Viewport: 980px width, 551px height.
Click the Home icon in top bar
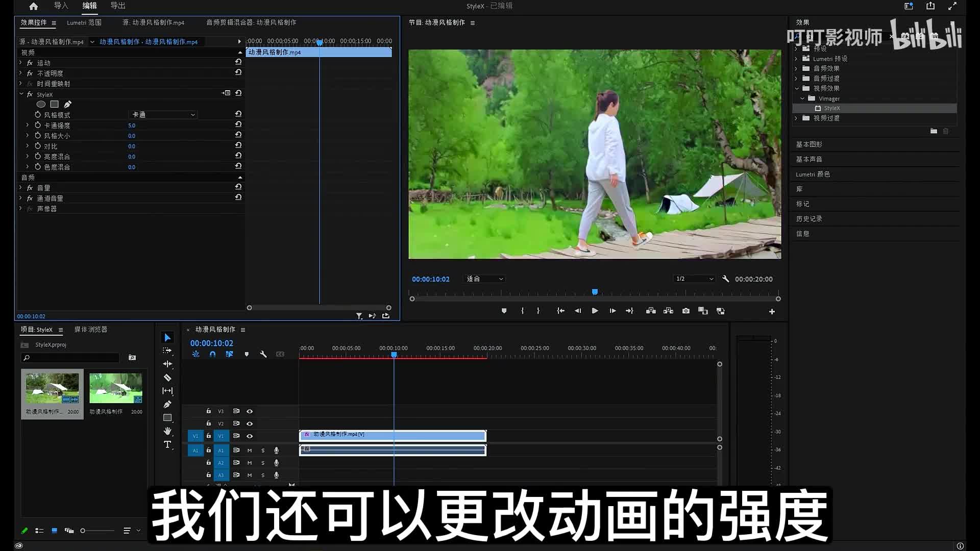[33, 6]
